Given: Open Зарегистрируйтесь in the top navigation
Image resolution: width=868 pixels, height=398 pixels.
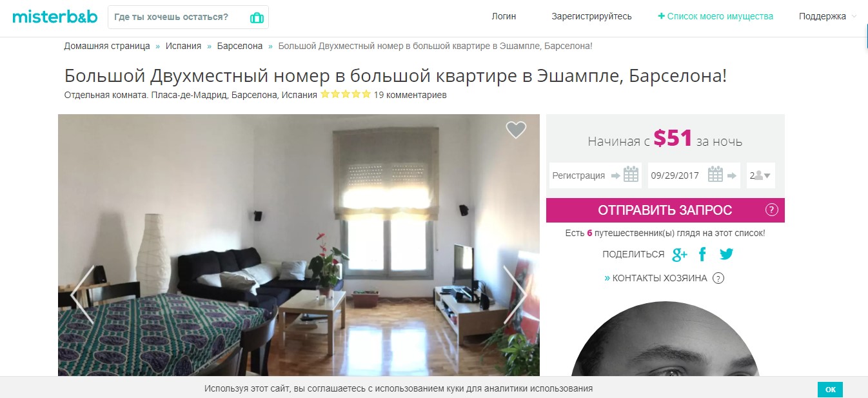Looking at the screenshot, I should pyautogui.click(x=591, y=17).
